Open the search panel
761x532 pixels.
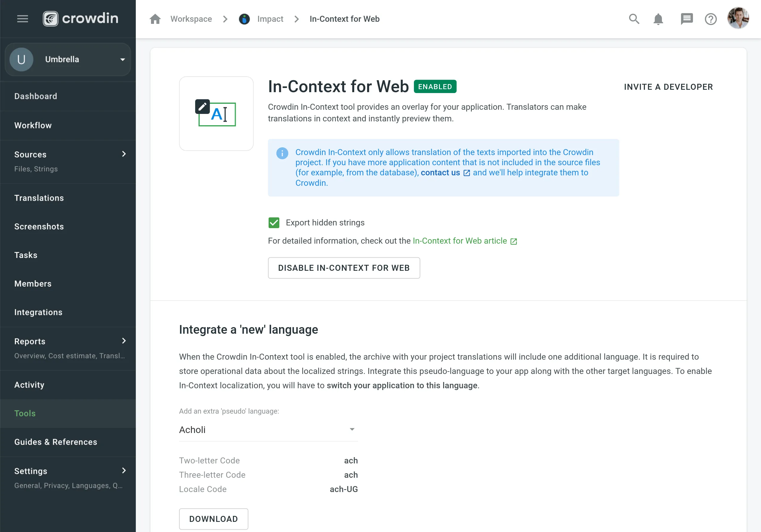[634, 19]
